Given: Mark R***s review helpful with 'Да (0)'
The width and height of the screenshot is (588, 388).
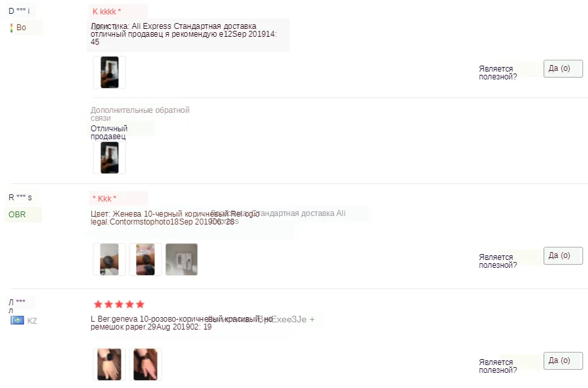Looking at the screenshot, I should (x=563, y=255).
